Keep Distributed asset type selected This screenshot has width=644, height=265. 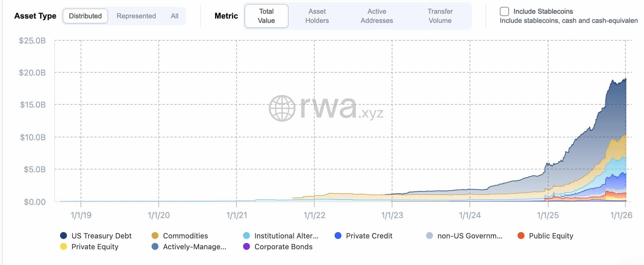click(85, 16)
